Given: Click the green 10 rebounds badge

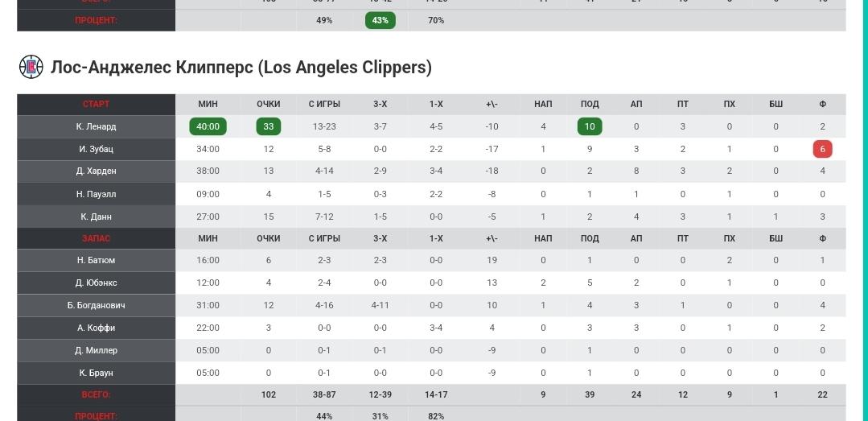Looking at the screenshot, I should (x=590, y=127).
